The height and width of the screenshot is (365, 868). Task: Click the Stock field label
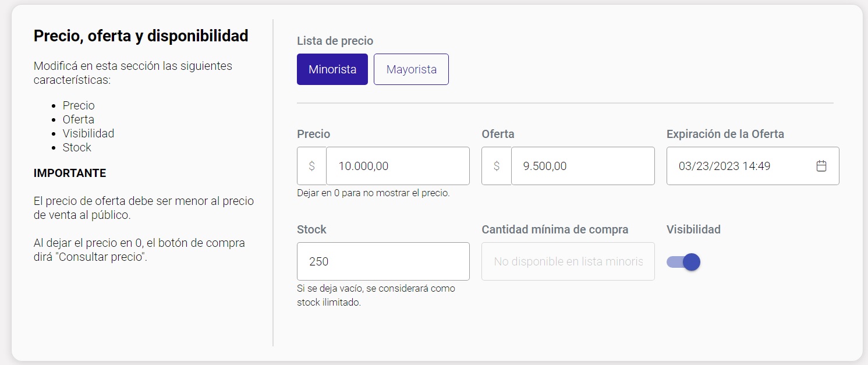click(311, 229)
